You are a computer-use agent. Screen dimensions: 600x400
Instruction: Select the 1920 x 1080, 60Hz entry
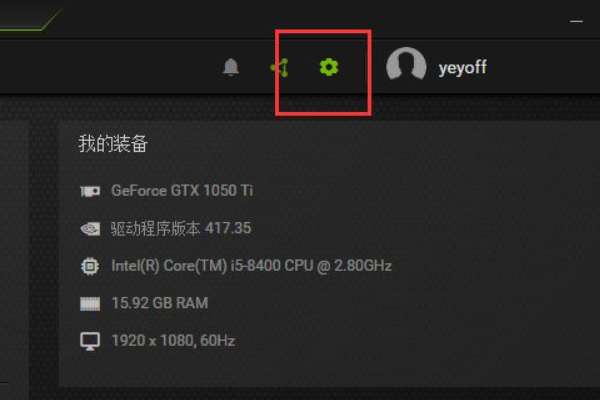[173, 340]
